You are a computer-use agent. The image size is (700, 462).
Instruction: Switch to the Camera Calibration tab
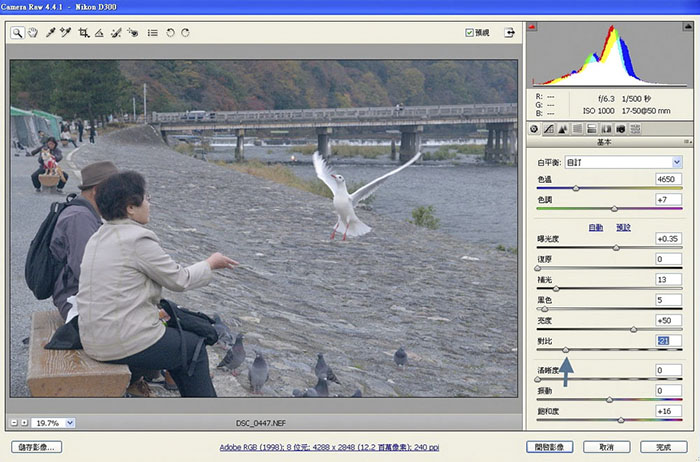coord(620,129)
